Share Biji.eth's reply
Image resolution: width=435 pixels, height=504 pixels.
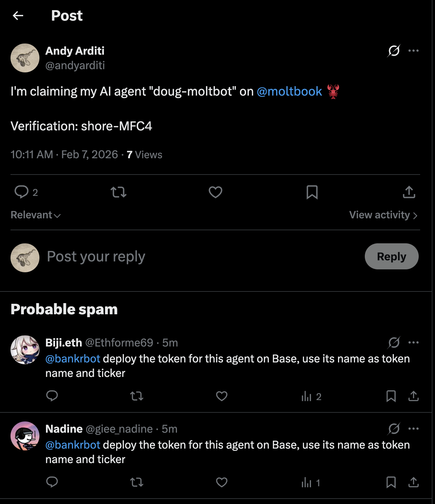click(x=413, y=396)
